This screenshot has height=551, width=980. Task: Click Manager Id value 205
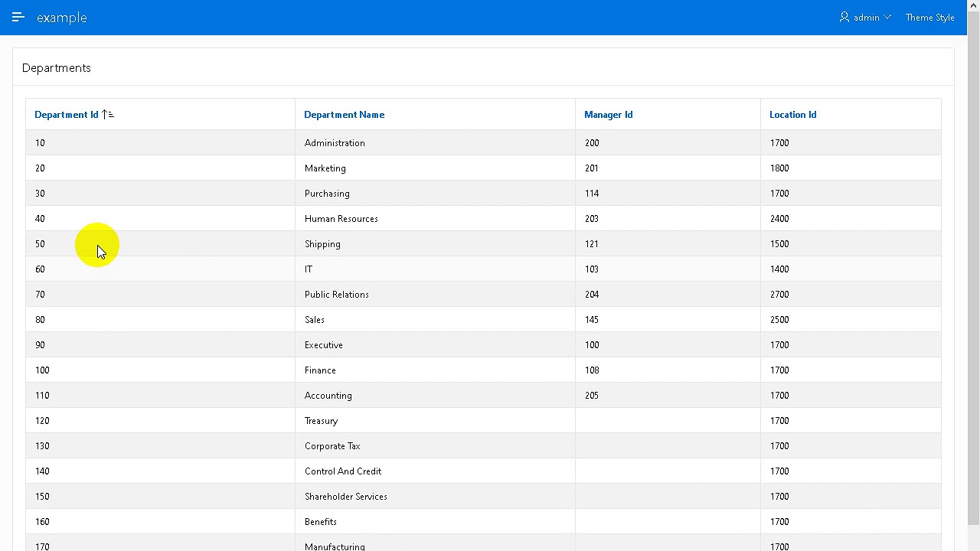click(592, 396)
